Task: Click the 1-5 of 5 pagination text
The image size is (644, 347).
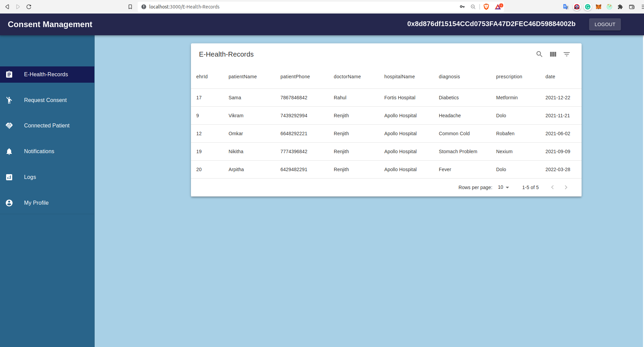Action: tap(530, 187)
